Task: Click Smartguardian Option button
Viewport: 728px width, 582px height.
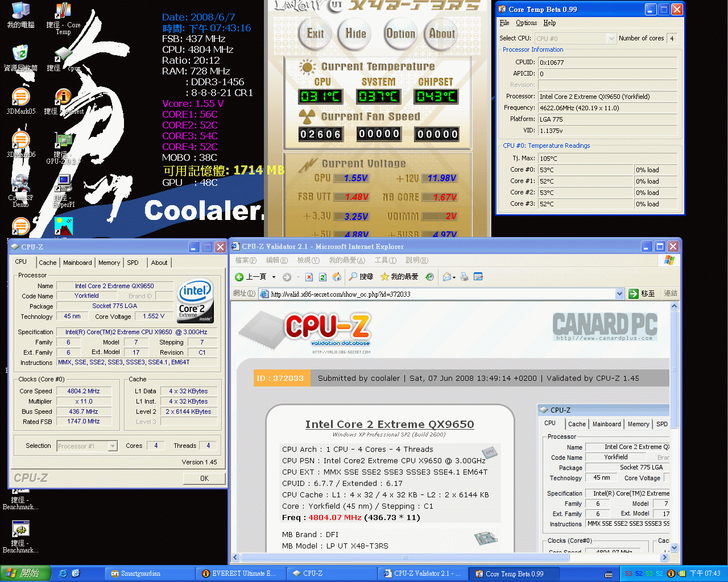Action: [x=400, y=34]
